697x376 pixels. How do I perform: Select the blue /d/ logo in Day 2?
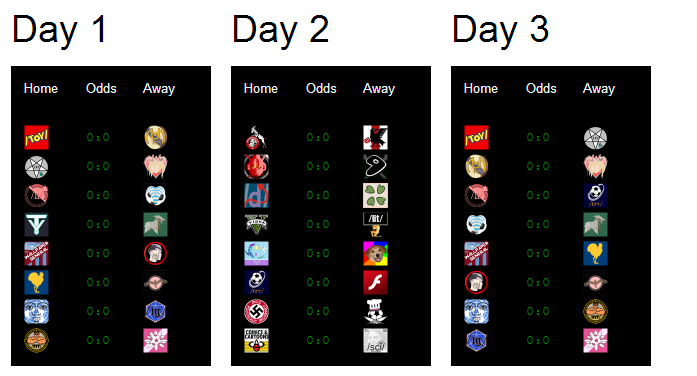[x=256, y=196]
